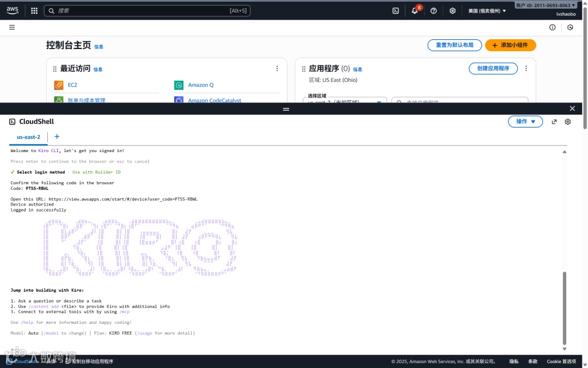
Task: Click the terminal scrollbar up arrow
Action: (565, 152)
